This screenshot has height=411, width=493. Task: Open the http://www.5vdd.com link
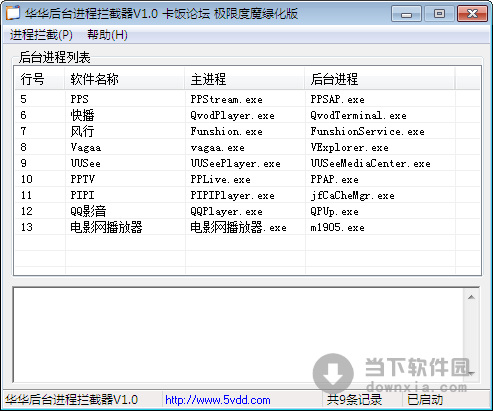pos(218,400)
